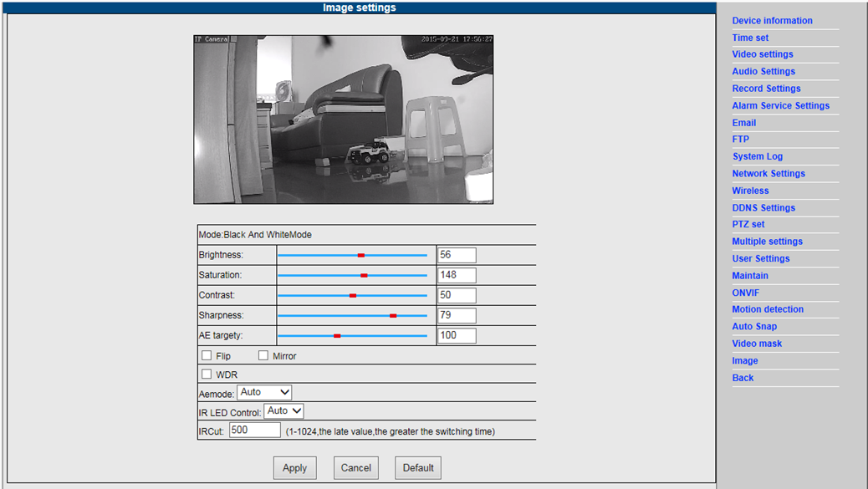The width and height of the screenshot is (868, 489).
Task: Click the Saturation value field
Action: point(457,275)
